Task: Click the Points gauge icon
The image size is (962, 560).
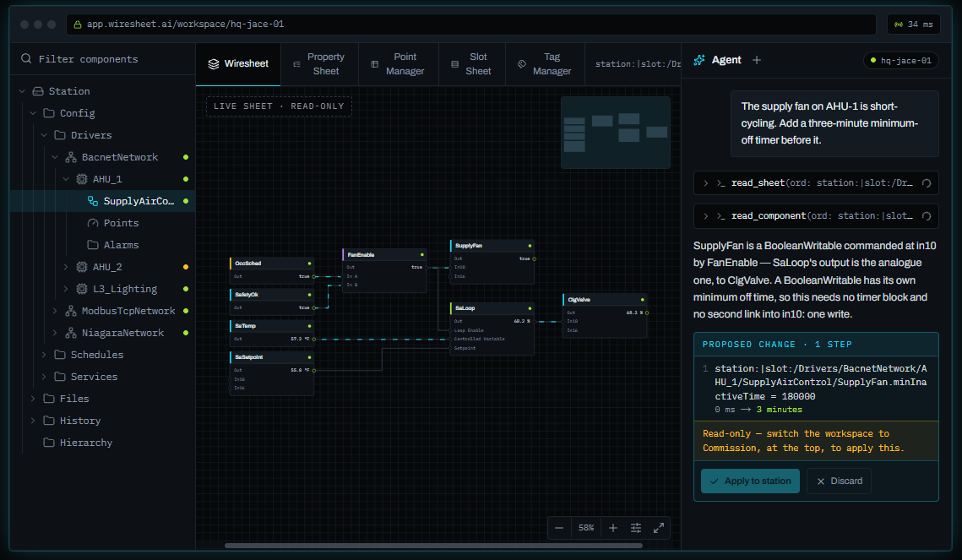Action: point(93,223)
